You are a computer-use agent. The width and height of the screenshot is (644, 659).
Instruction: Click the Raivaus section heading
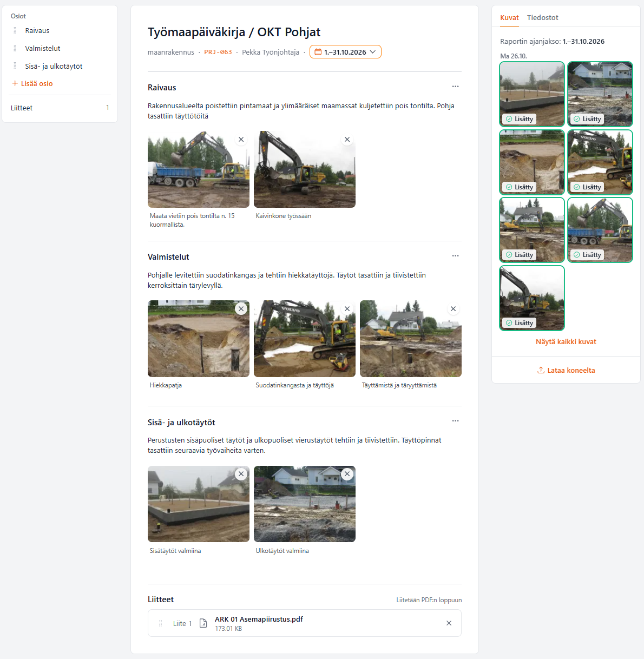(162, 88)
